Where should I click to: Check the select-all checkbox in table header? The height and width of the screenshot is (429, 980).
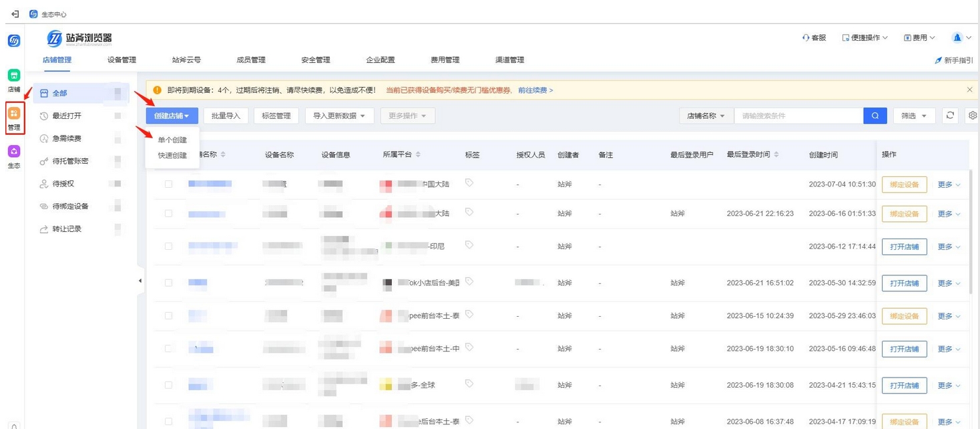tap(168, 154)
